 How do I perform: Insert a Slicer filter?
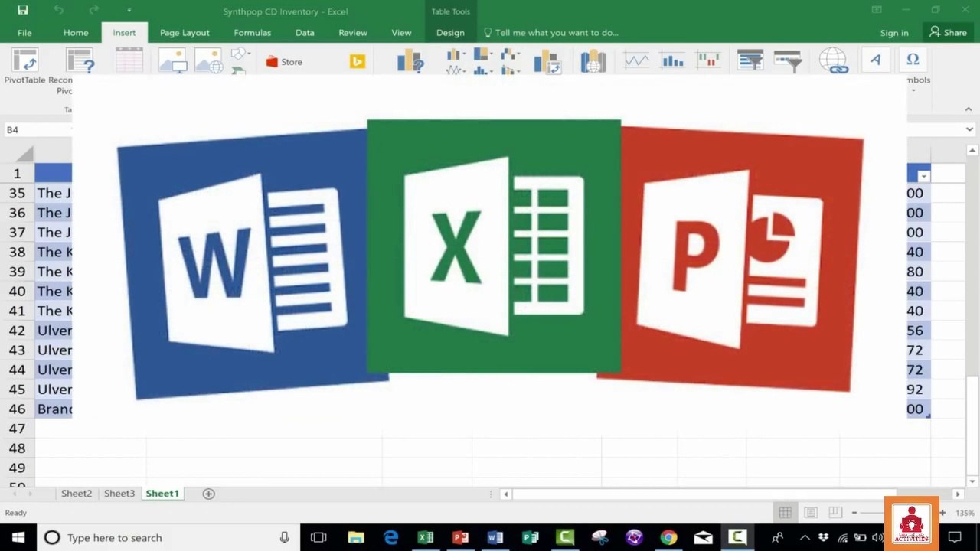pos(750,61)
